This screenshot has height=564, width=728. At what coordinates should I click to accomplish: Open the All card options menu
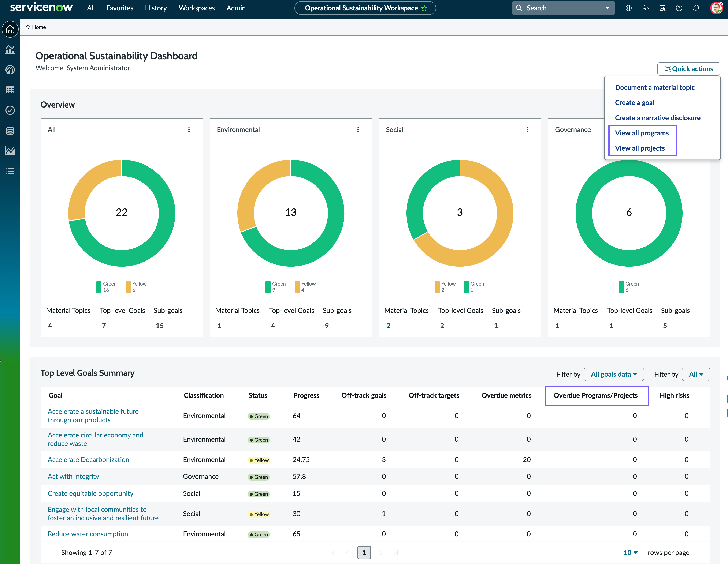tap(189, 129)
